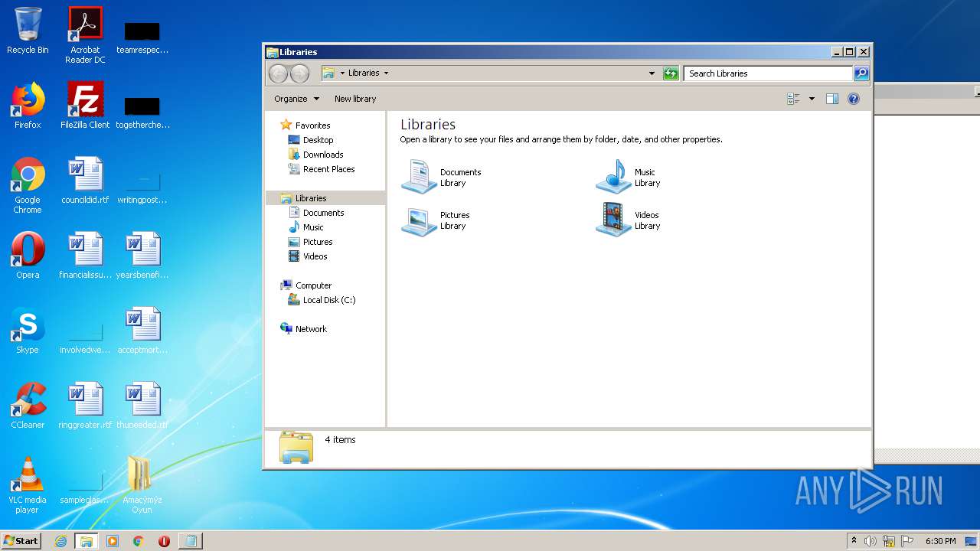This screenshot has width=980, height=551.
Task: Select Videos in navigation tree
Action: 308,256
